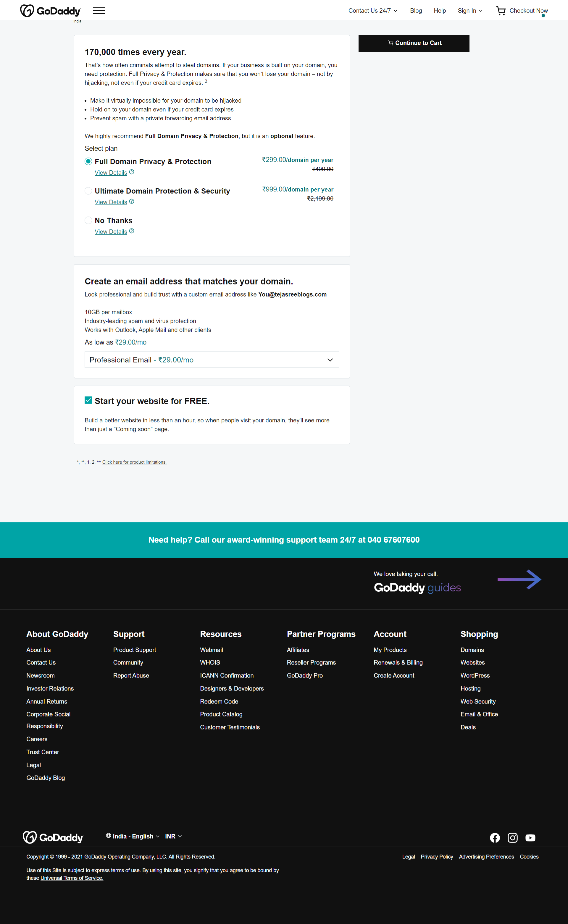568x924 pixels.
Task: Open WHOIS footer link
Action: (210, 663)
